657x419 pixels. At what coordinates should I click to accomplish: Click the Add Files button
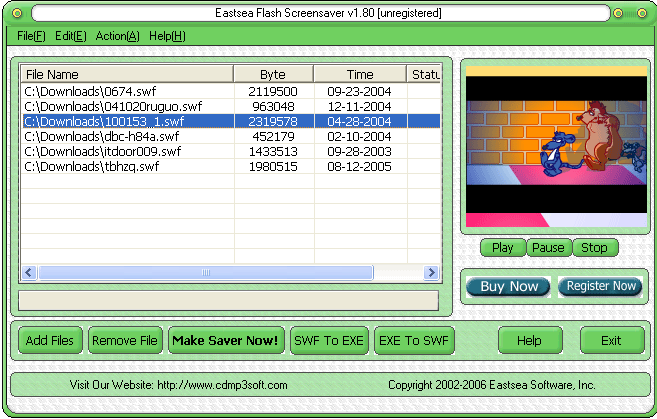pos(50,341)
